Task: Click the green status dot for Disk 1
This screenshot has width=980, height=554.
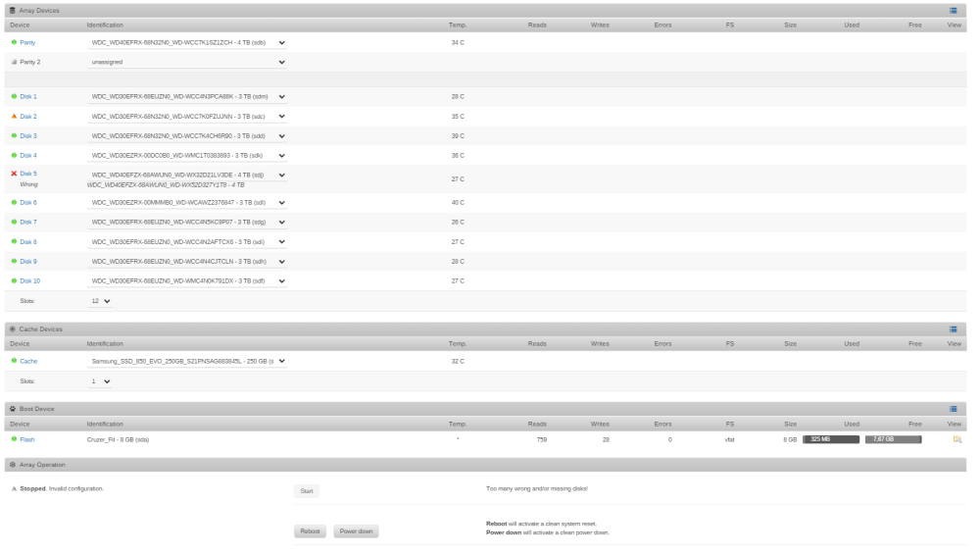Action: [x=14, y=96]
